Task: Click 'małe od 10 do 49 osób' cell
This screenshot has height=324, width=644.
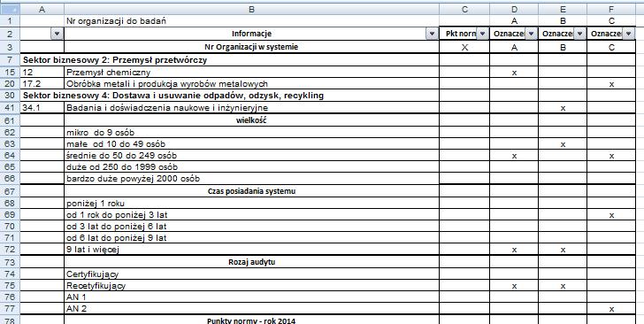Action: pyautogui.click(x=252, y=144)
